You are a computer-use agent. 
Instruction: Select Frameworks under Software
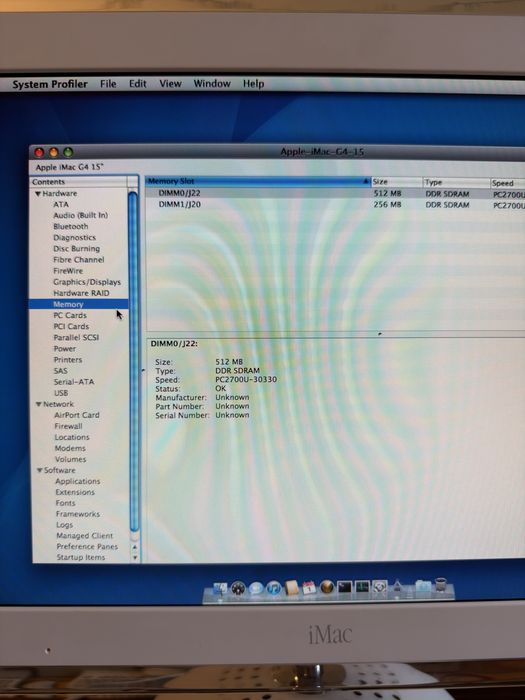78,514
